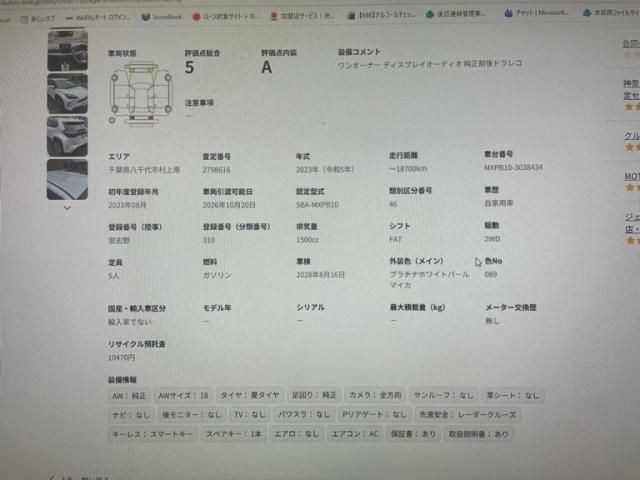This screenshot has width=640, height=480.
Task: Open the ローン試算サイト bookmark
Action: (x=225, y=17)
